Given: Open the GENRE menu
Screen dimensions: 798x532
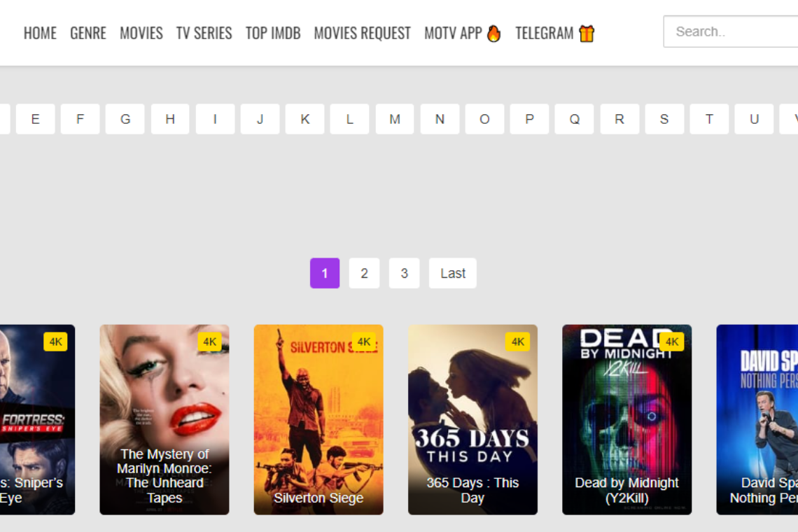Looking at the screenshot, I should (x=88, y=33).
